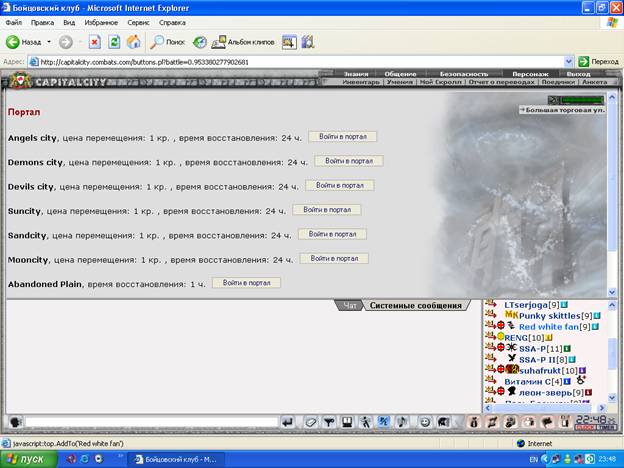
Task: Click the info badge next to RENG
Action: [x=549, y=338]
